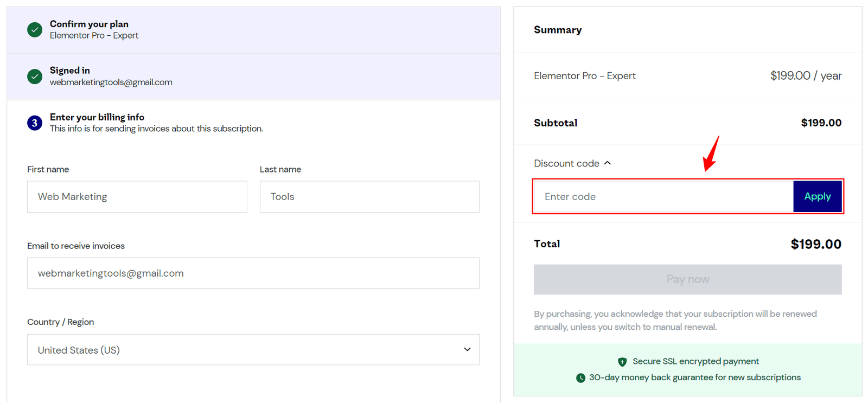Click the Confirm your plan green checkmark icon
This screenshot has width=868, height=403.
pyautogui.click(x=35, y=30)
